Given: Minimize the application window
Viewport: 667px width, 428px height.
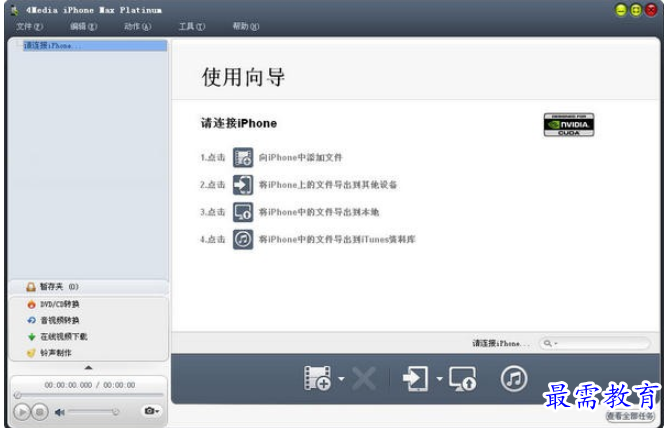Looking at the screenshot, I should pos(621,10).
